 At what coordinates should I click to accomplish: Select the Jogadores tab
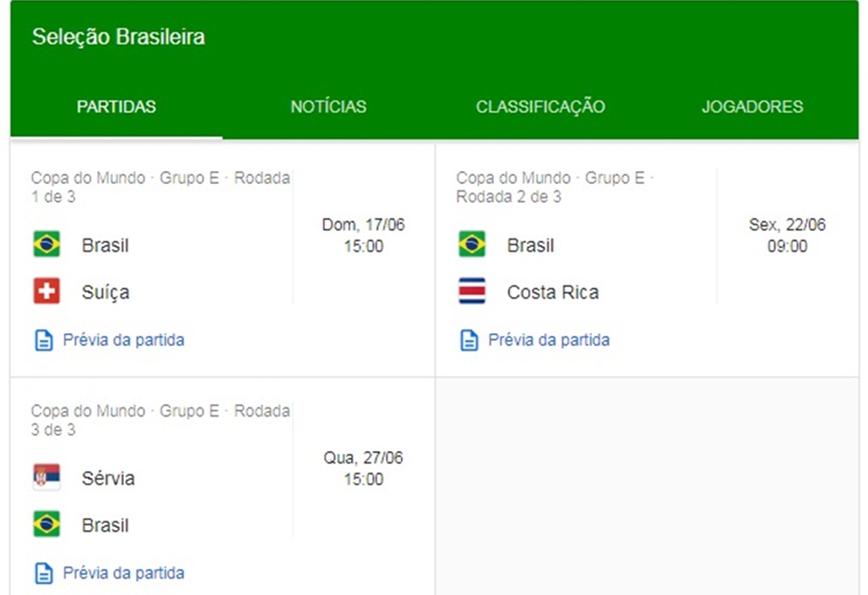tap(752, 108)
